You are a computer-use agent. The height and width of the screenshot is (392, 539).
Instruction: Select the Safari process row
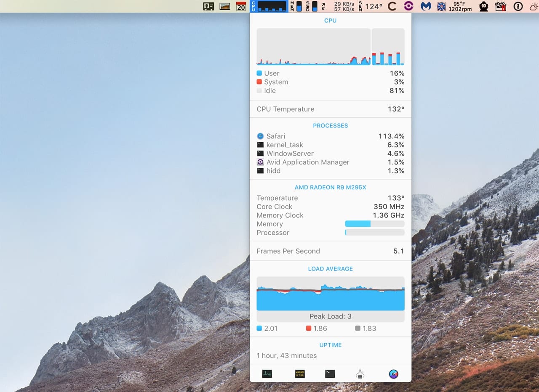[x=330, y=136]
